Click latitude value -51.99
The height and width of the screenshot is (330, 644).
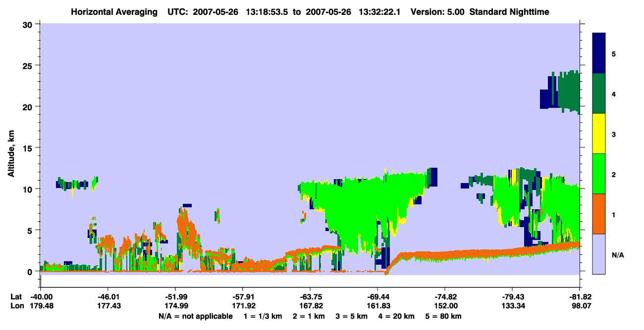click(x=175, y=297)
